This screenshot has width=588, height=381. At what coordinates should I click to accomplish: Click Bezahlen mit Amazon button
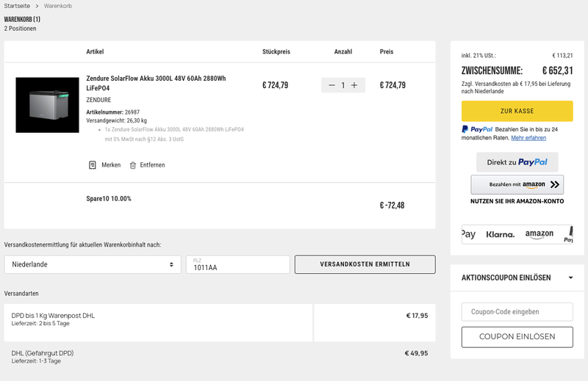[x=517, y=184]
